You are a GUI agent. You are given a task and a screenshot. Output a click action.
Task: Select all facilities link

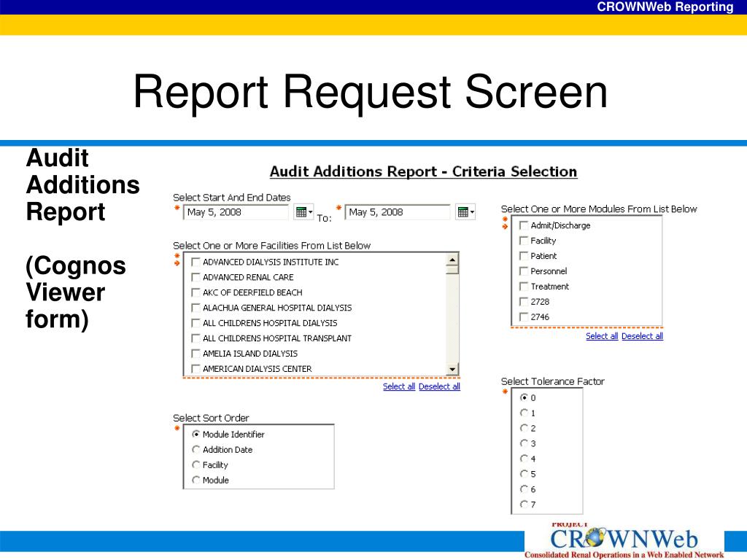(399, 386)
